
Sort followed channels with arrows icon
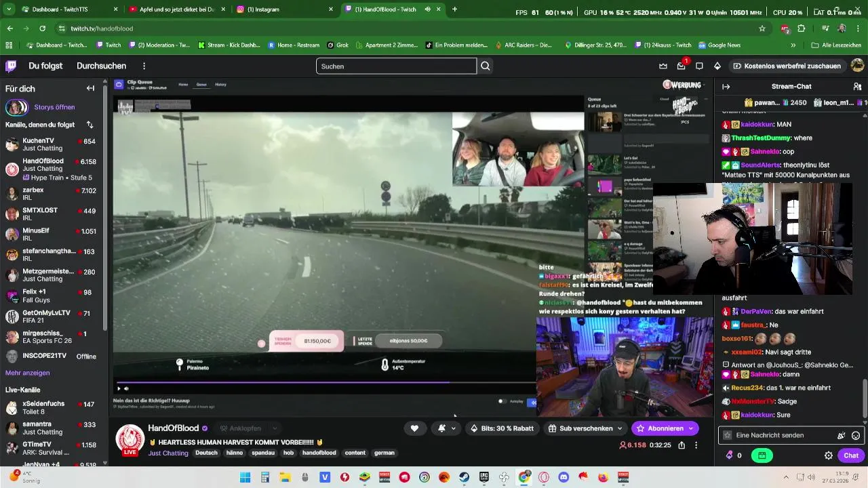coord(90,125)
